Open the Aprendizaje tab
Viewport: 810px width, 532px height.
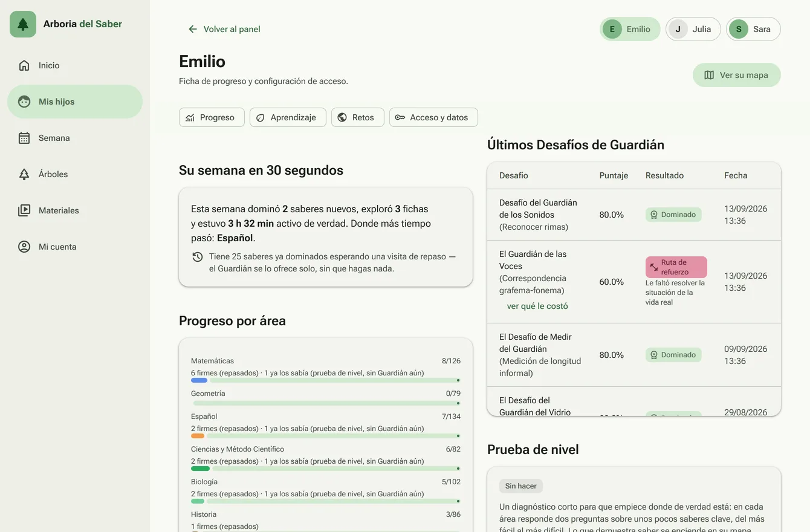coord(288,117)
